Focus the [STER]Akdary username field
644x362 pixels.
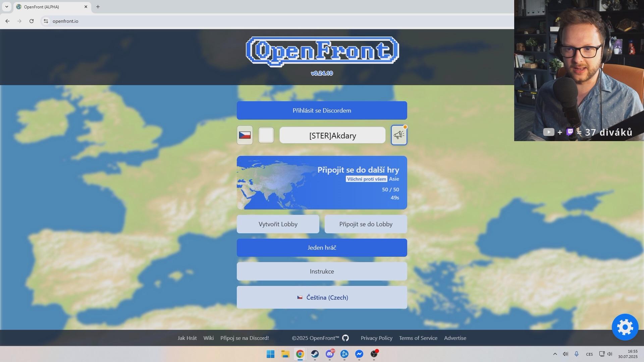tap(332, 135)
